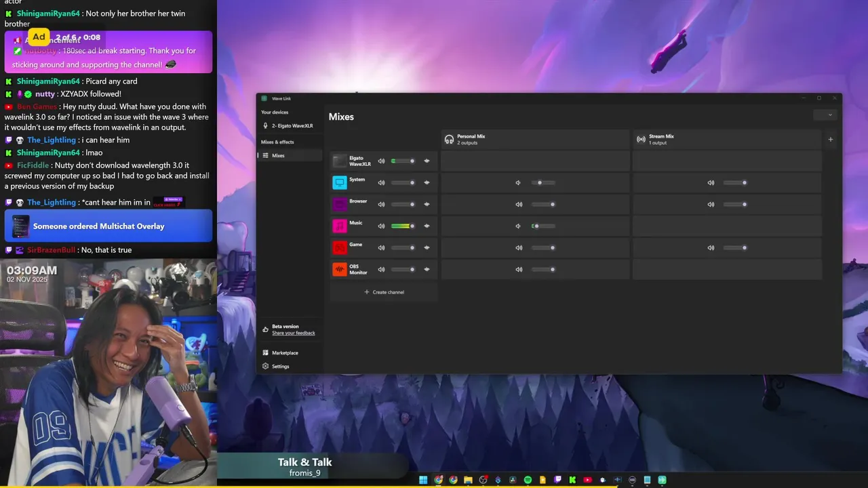Mute System in the Stream Mix
This screenshot has width=868, height=488.
pyautogui.click(x=711, y=182)
